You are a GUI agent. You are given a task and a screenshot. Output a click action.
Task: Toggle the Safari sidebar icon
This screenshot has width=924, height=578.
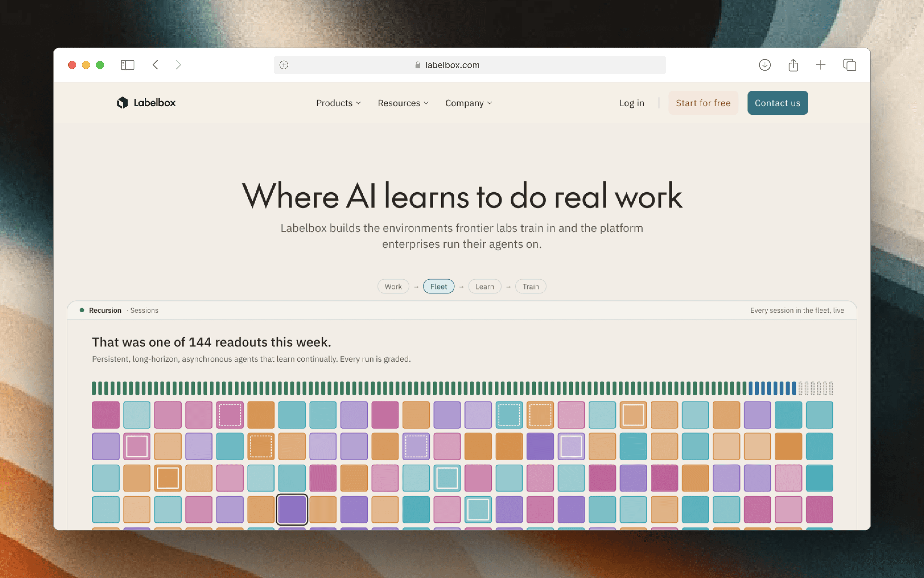click(128, 65)
